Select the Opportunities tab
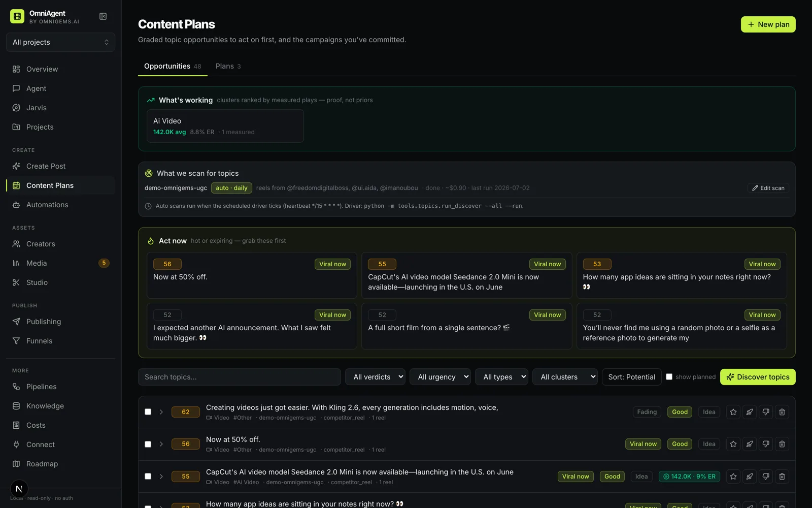 coord(173,66)
